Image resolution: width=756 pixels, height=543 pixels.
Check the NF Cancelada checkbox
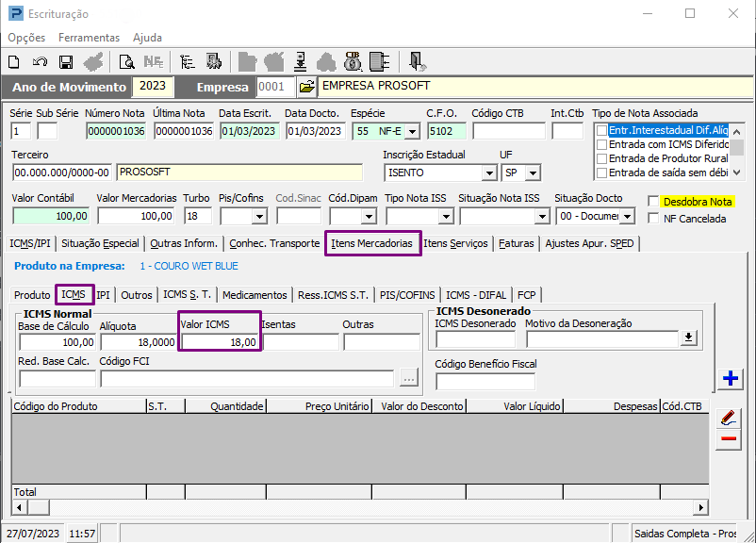654,219
